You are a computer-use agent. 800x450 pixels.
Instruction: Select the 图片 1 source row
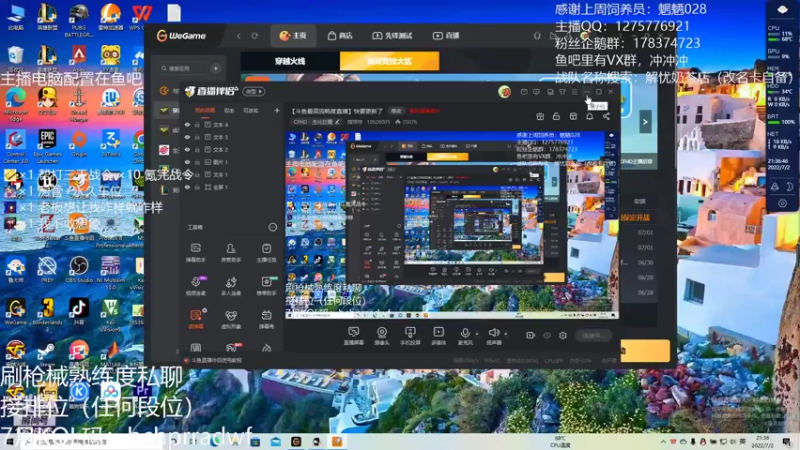232,162
